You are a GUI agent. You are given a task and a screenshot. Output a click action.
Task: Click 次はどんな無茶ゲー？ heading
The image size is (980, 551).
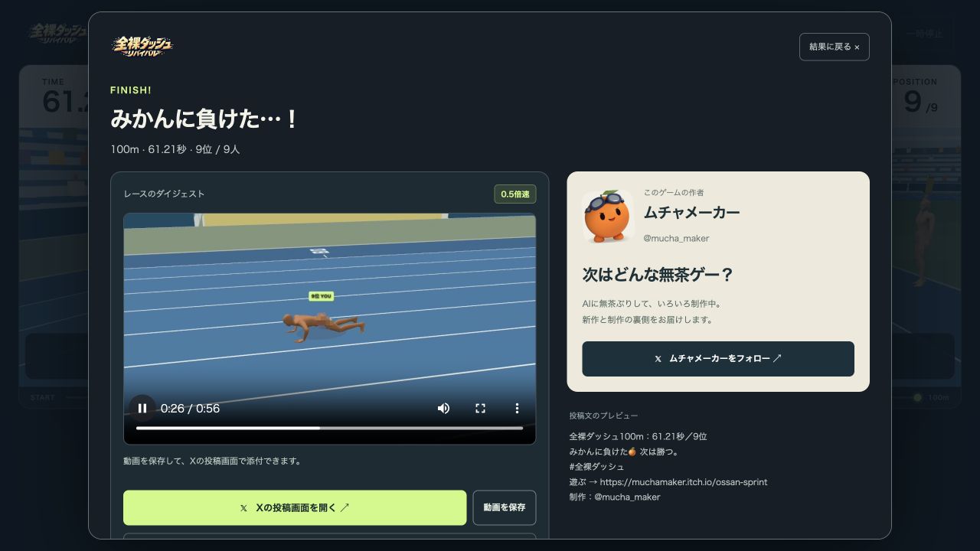pos(658,275)
